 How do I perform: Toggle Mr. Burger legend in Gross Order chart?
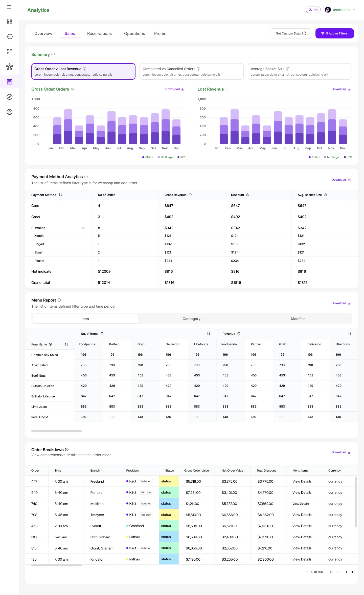pos(166,157)
